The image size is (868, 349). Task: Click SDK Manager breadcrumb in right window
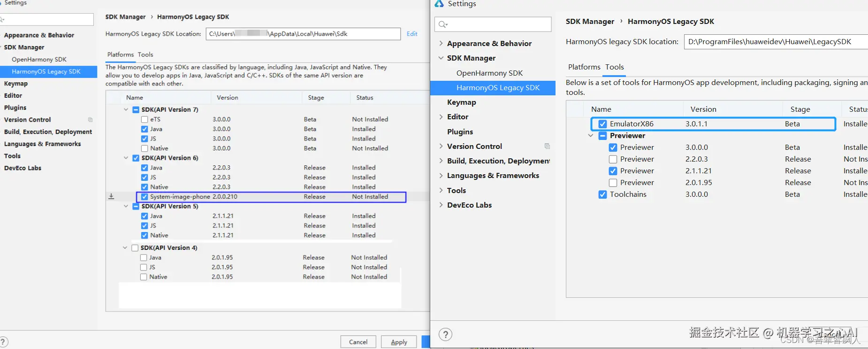coord(590,22)
